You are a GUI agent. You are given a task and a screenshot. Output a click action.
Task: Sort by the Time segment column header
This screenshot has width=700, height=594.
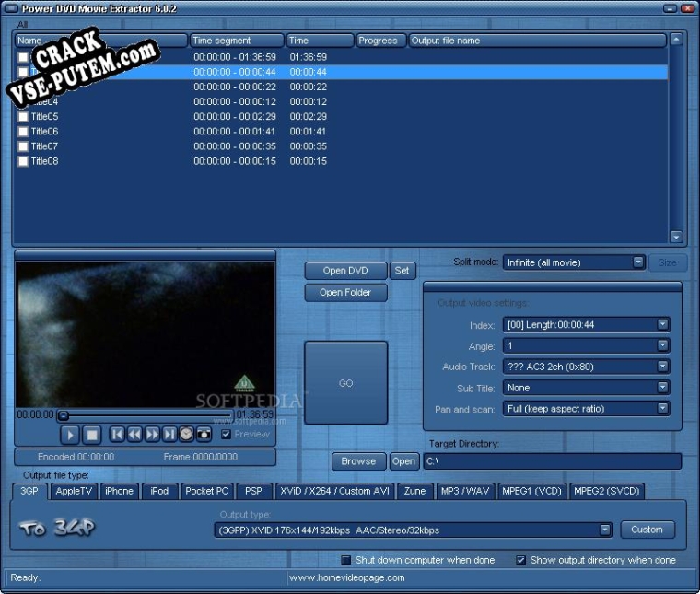pos(237,41)
